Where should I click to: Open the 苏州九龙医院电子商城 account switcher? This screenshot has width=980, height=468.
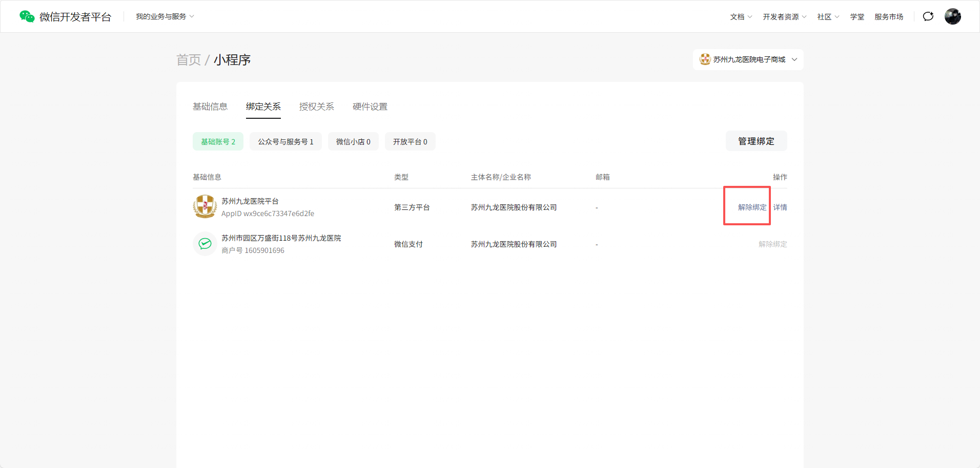click(x=748, y=59)
